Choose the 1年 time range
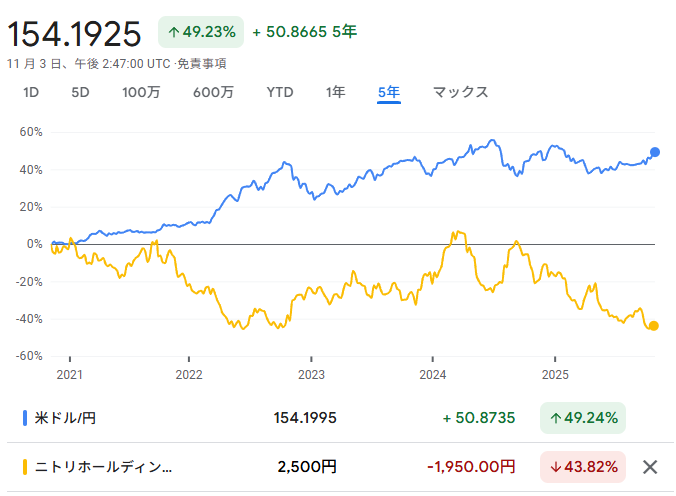 pyautogui.click(x=336, y=92)
